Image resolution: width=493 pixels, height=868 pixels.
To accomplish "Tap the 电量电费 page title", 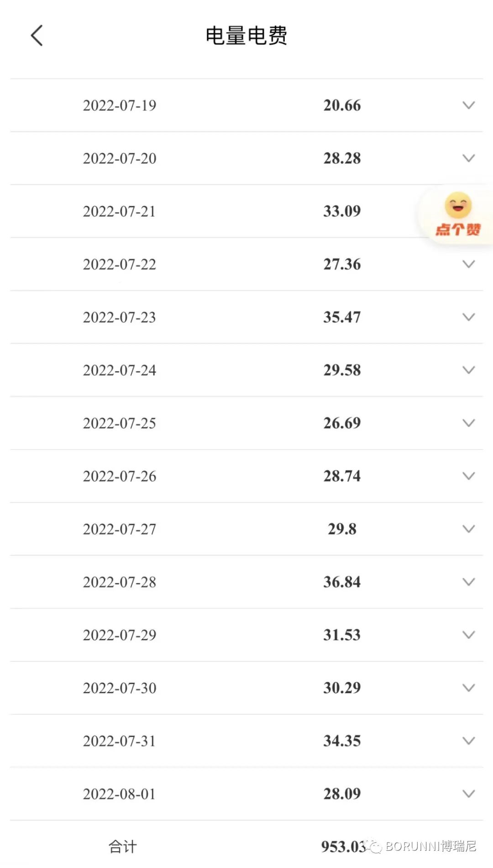I will [x=246, y=36].
